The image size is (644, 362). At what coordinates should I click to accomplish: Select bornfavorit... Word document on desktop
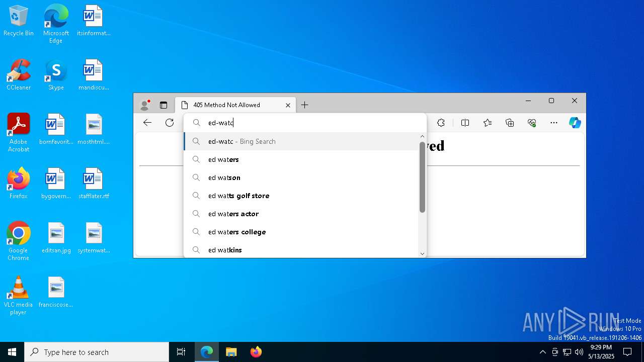click(56, 130)
